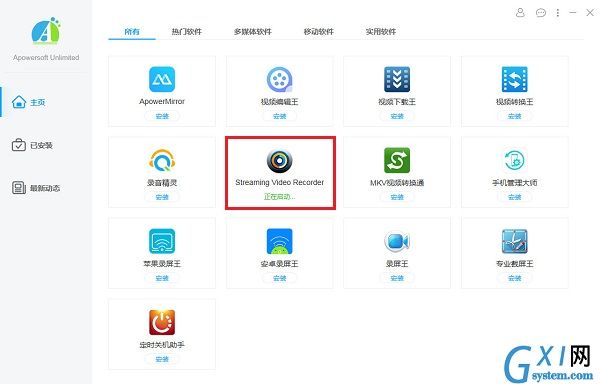Click 安装 under 视频编辑王
Viewport: 600px width, 384px height.
pos(279,116)
